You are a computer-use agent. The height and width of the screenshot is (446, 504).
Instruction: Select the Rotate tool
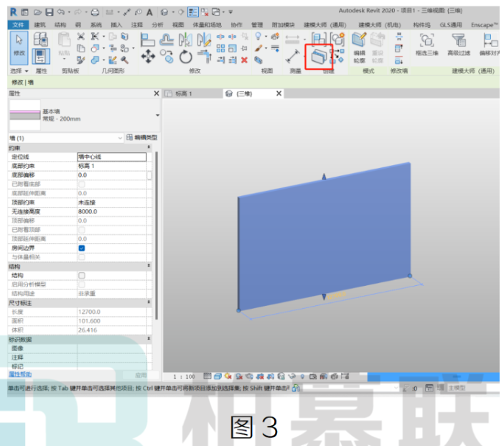[185, 57]
